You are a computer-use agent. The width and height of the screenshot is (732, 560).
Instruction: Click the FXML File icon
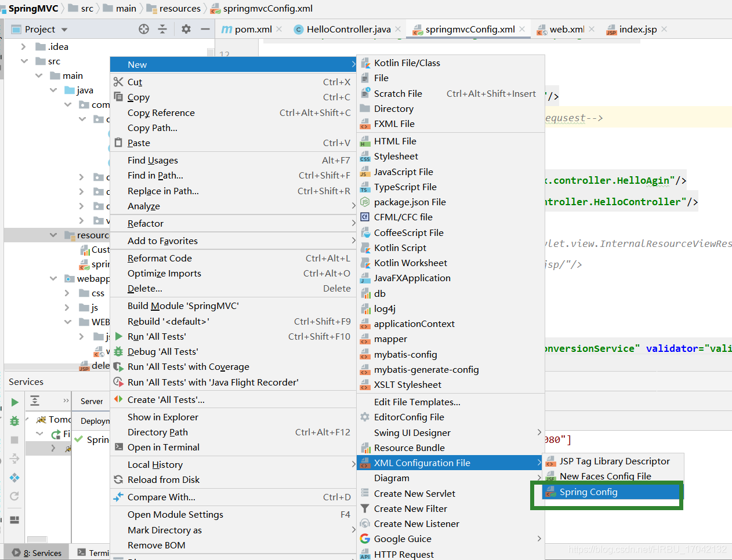pyautogui.click(x=365, y=124)
